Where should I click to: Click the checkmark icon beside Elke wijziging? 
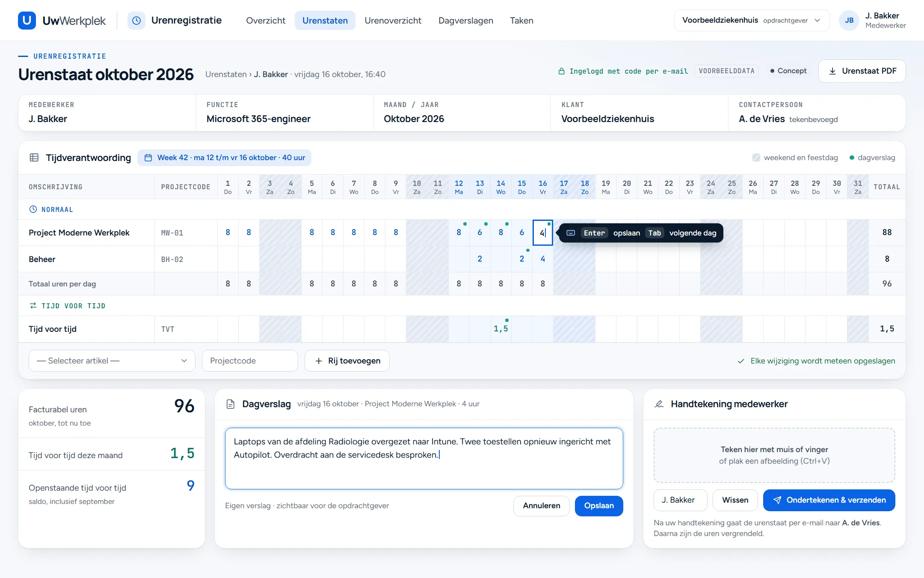tap(741, 361)
